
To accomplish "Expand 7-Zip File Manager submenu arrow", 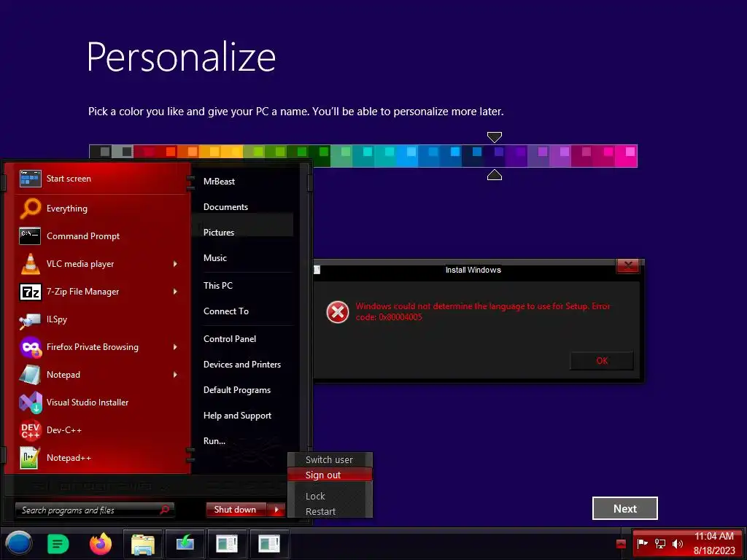I will pos(175,292).
